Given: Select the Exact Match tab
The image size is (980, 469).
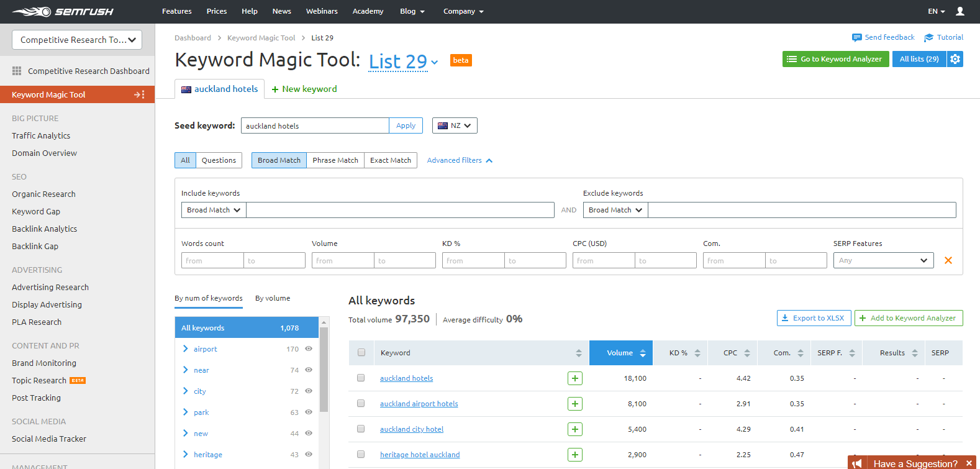Looking at the screenshot, I should pos(391,160).
